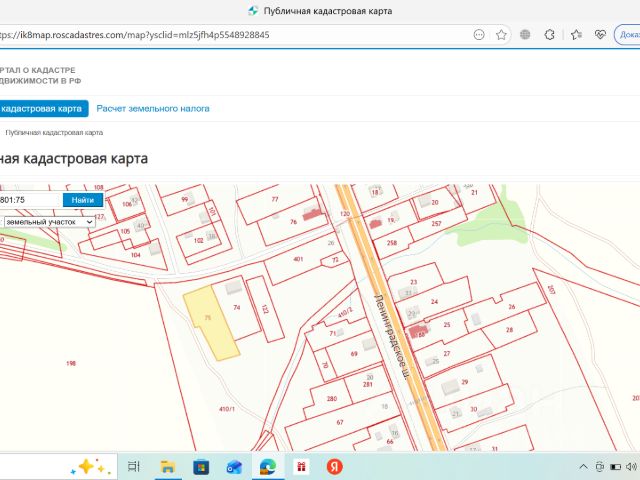Open Task View on the taskbar
Image resolution: width=640 pixels, height=480 pixels.
click(x=133, y=466)
